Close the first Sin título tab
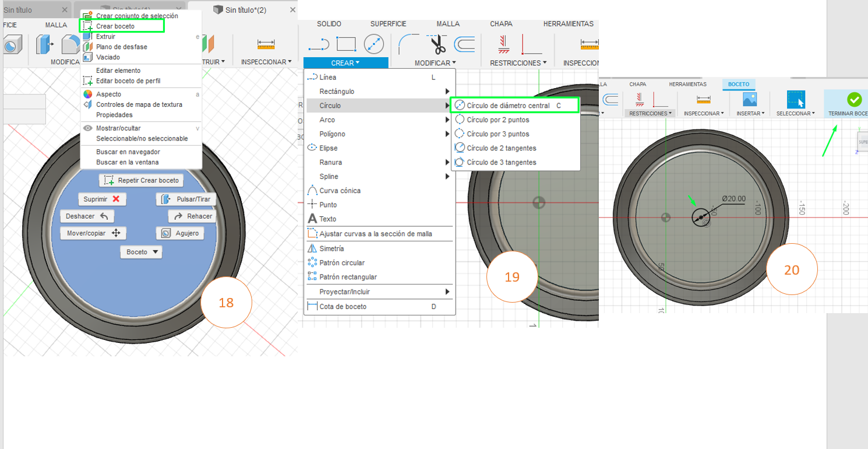Viewport: 868px width, 449px height. pyautogui.click(x=64, y=10)
